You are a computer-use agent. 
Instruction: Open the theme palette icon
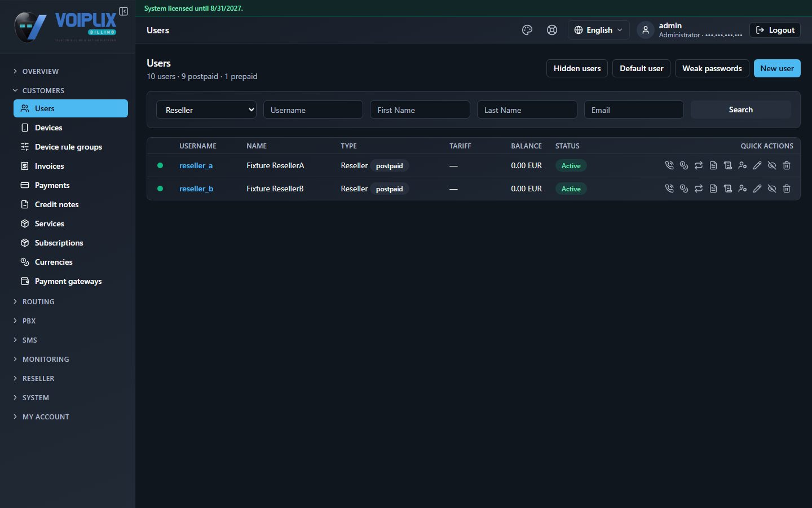(527, 30)
